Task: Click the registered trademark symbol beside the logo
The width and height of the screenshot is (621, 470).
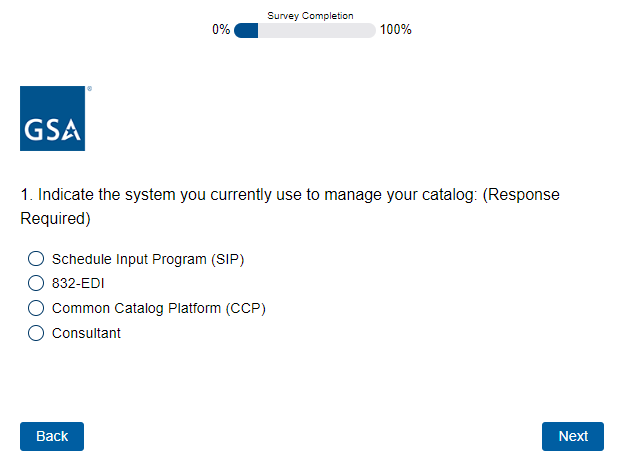Action: (x=89, y=89)
